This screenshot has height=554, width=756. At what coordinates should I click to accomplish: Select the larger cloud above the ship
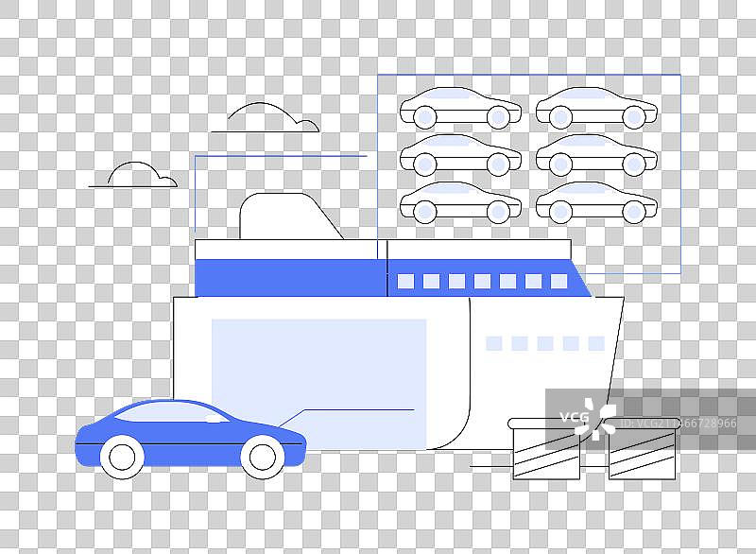pos(265,119)
